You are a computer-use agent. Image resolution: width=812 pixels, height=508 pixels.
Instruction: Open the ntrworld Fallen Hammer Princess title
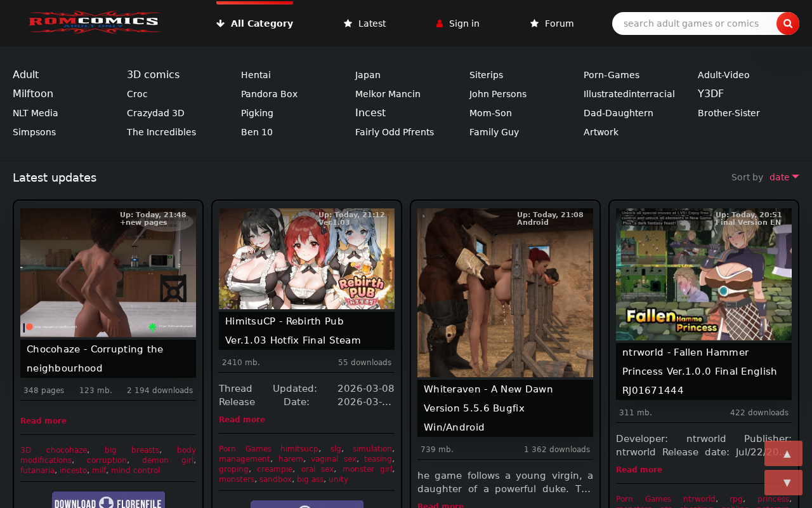[700, 371]
